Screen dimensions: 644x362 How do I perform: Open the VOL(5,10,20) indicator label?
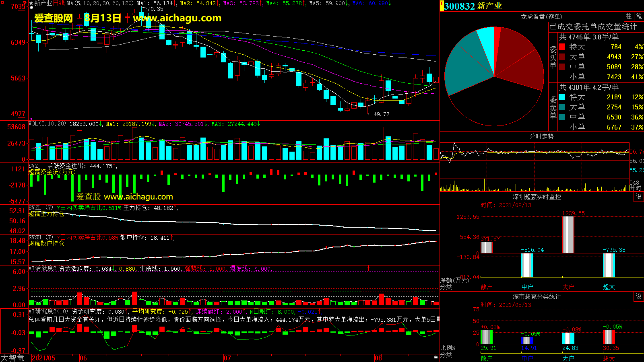[x=47, y=124]
